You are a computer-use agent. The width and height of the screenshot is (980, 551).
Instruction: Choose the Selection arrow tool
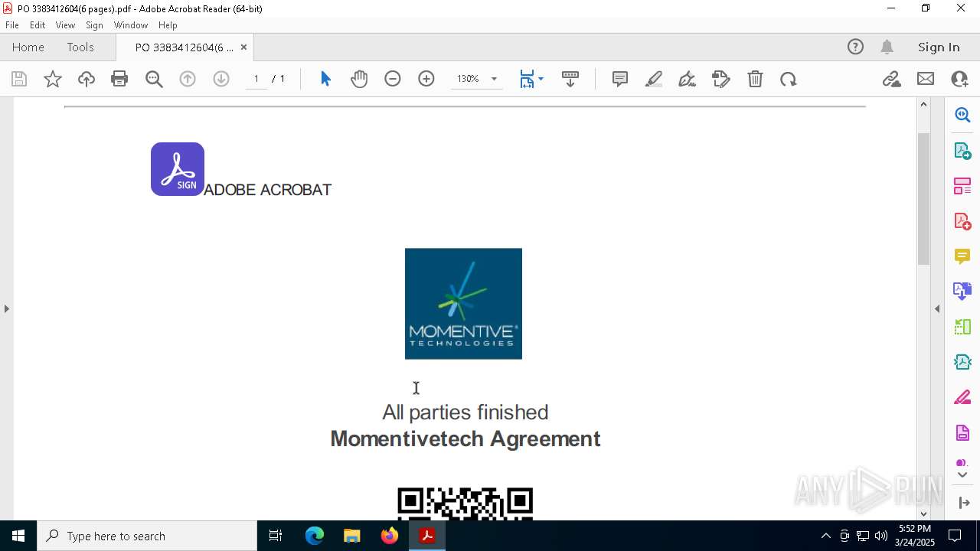(x=325, y=79)
